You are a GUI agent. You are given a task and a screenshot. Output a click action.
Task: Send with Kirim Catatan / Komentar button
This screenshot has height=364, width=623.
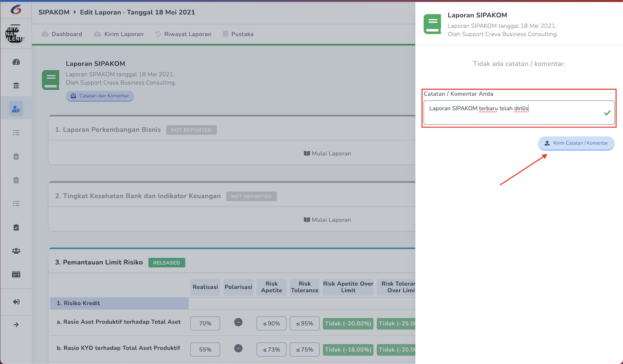[576, 143]
